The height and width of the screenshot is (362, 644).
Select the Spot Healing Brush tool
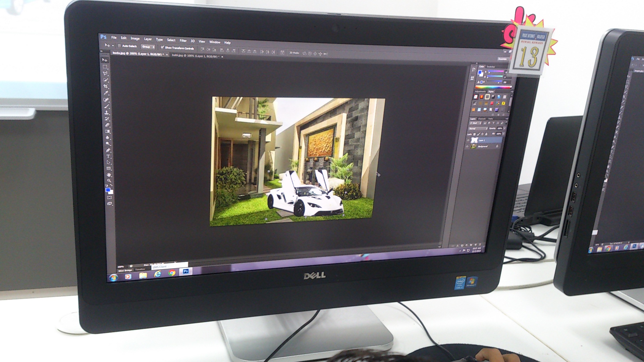click(x=106, y=100)
